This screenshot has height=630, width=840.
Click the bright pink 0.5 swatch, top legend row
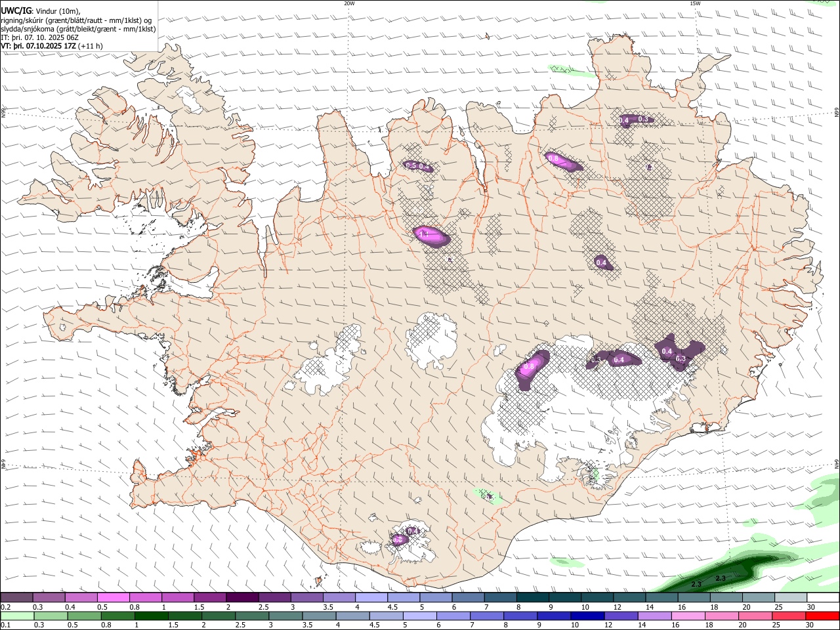coord(112,598)
